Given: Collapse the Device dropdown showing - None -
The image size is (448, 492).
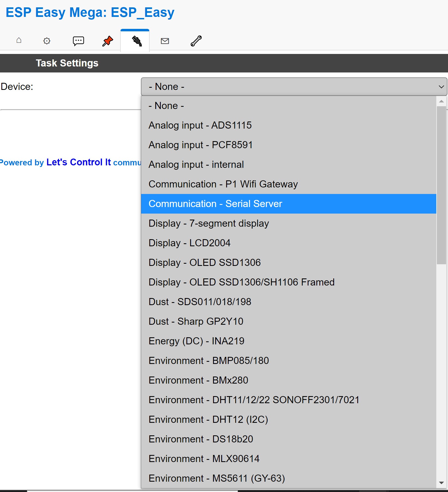Looking at the screenshot, I should point(294,87).
